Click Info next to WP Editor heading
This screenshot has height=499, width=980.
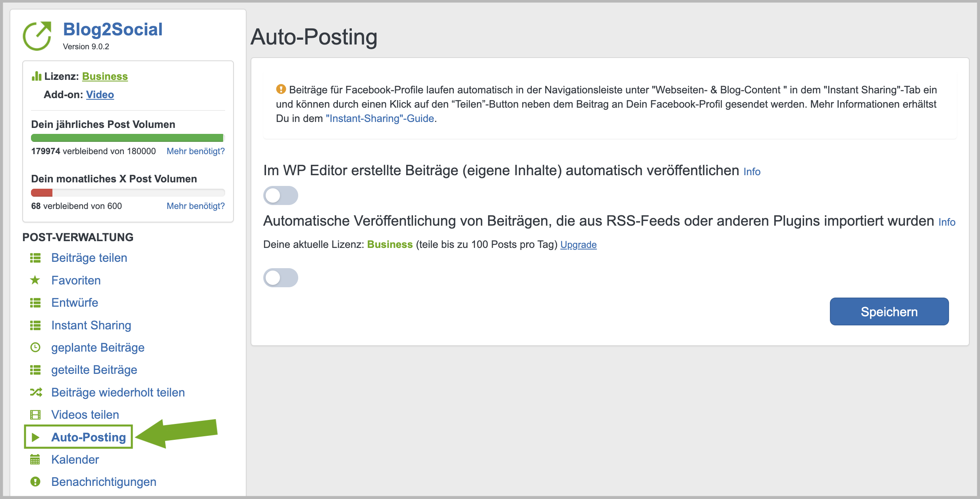(752, 172)
